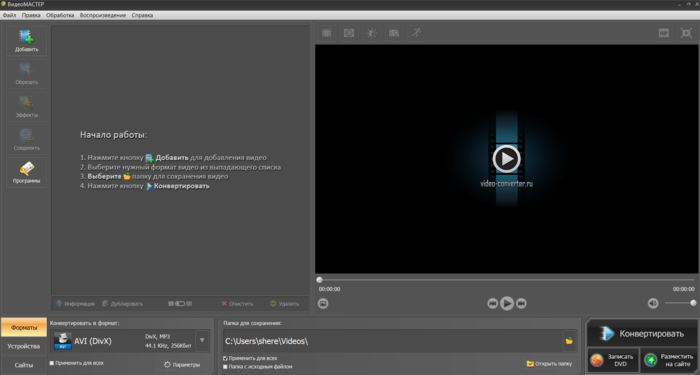Click the second toolbar icon above the preview
This screenshot has width=700, height=375.
[x=349, y=33]
